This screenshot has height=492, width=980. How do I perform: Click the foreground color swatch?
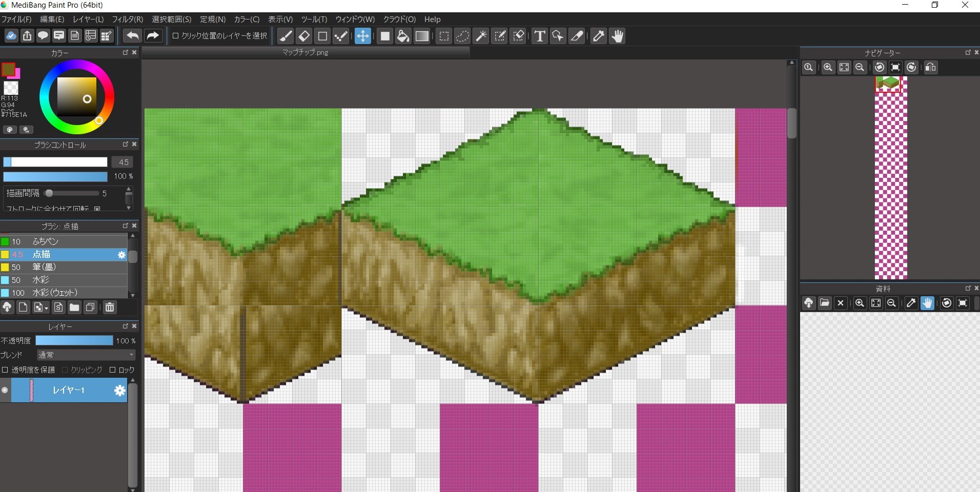8,69
